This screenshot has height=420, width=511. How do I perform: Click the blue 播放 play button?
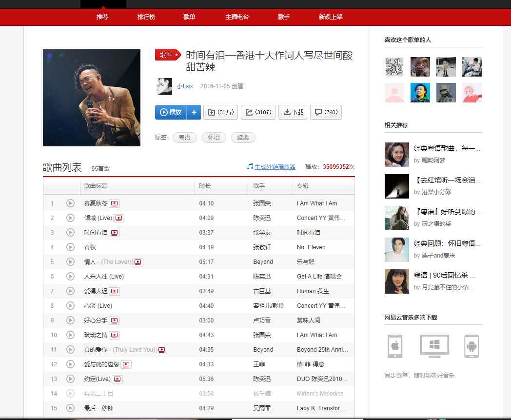coord(171,112)
